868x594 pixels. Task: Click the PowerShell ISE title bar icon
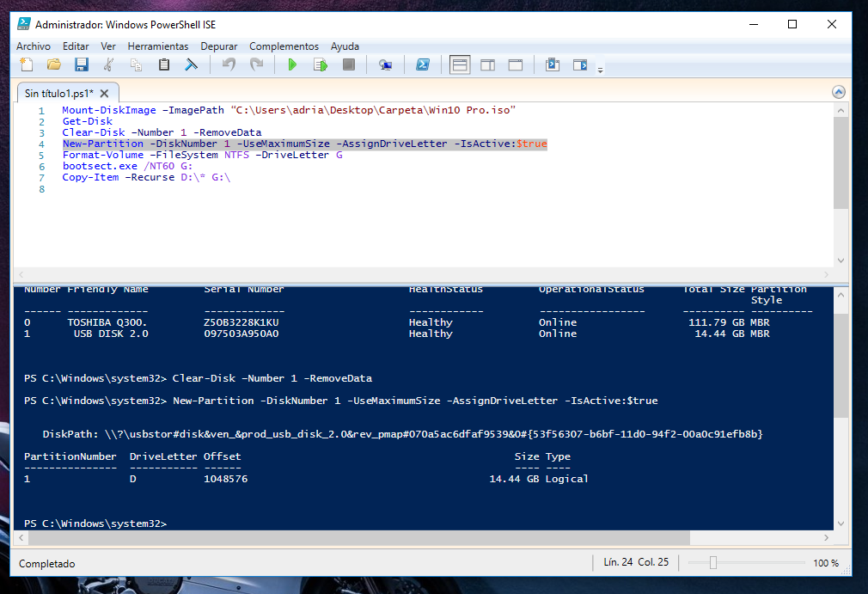pos(24,24)
